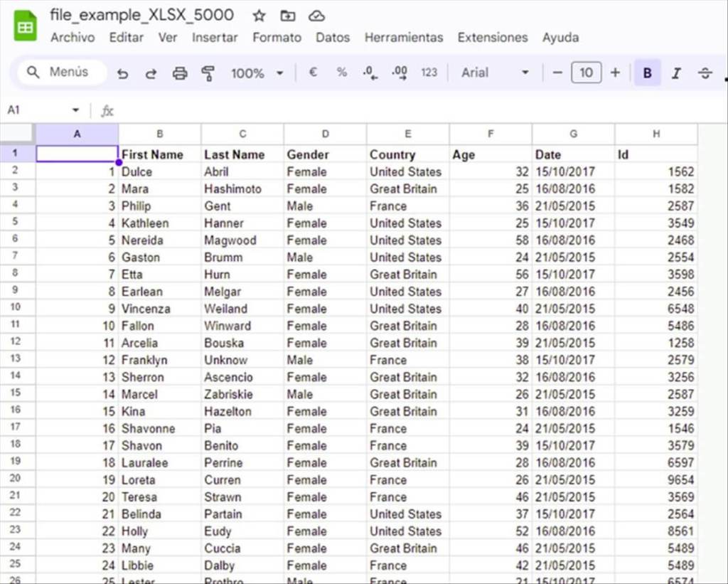Expand the A1 name box dropdown
Viewport: 728px width, 584px height.
click(x=75, y=110)
